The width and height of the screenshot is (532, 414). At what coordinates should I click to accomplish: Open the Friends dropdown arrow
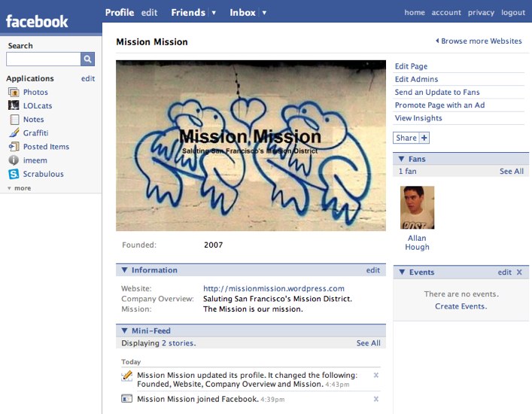click(214, 13)
